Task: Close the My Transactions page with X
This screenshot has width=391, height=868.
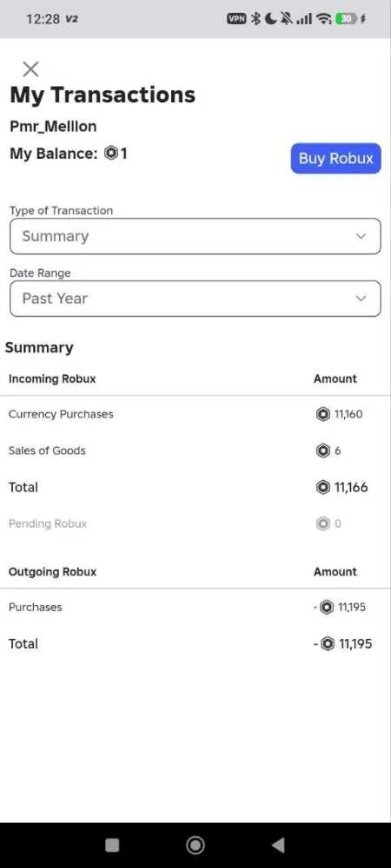Action: 30,69
